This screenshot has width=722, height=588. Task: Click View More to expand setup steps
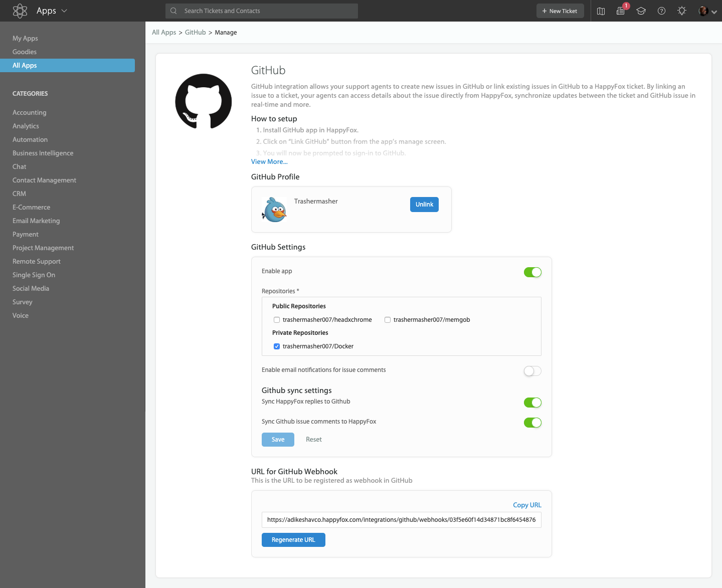tap(269, 161)
